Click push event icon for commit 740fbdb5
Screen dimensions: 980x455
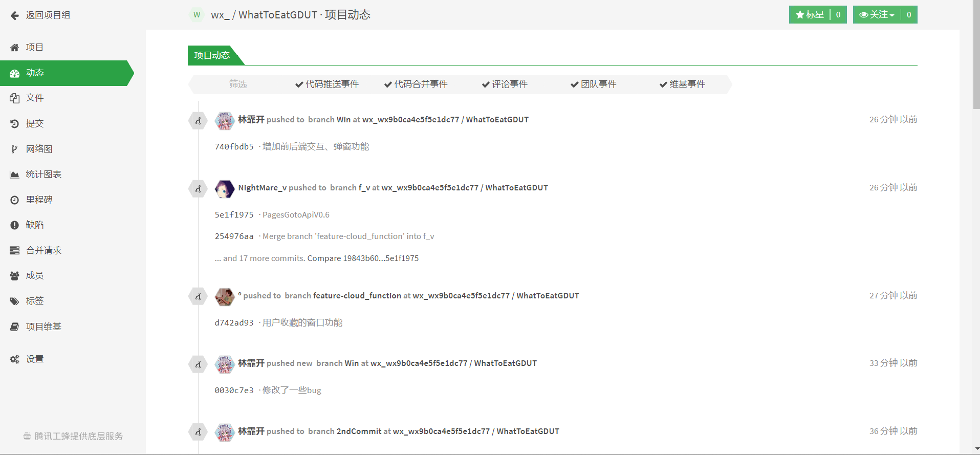(x=198, y=121)
